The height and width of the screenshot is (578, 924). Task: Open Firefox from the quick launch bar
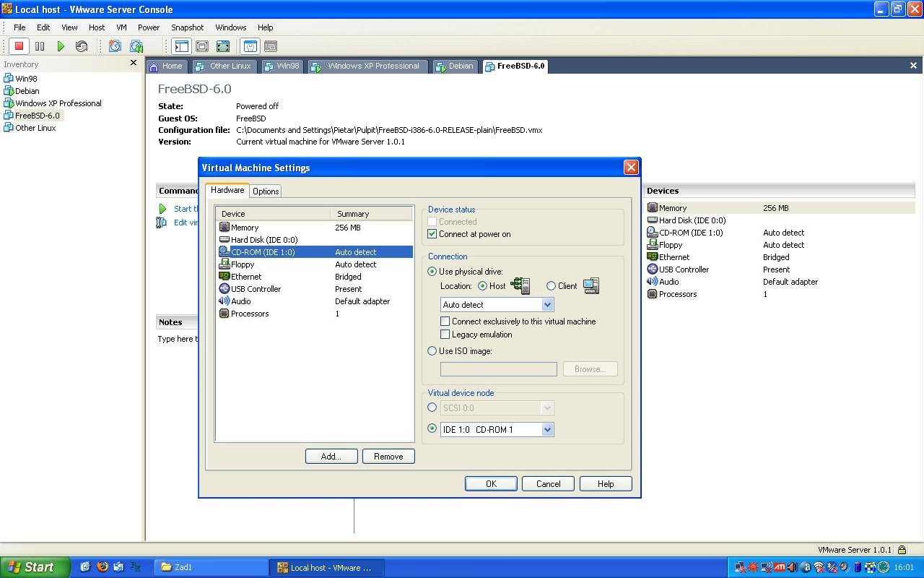[x=102, y=567]
